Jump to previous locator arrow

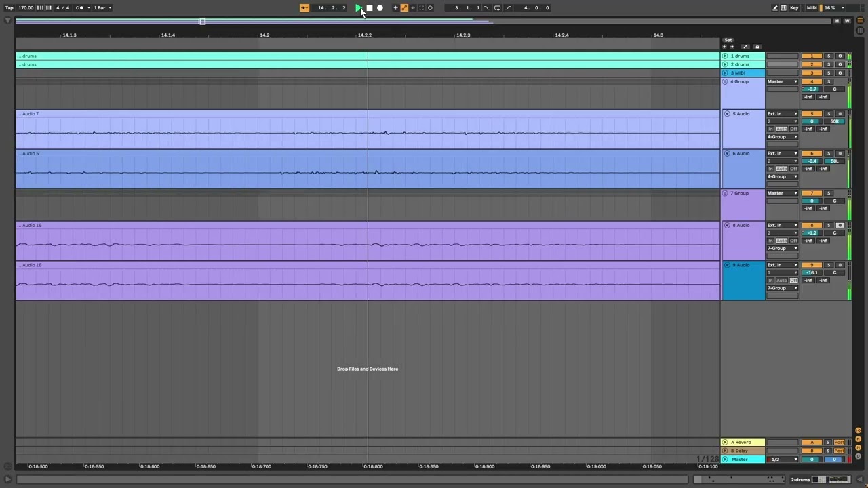click(724, 47)
